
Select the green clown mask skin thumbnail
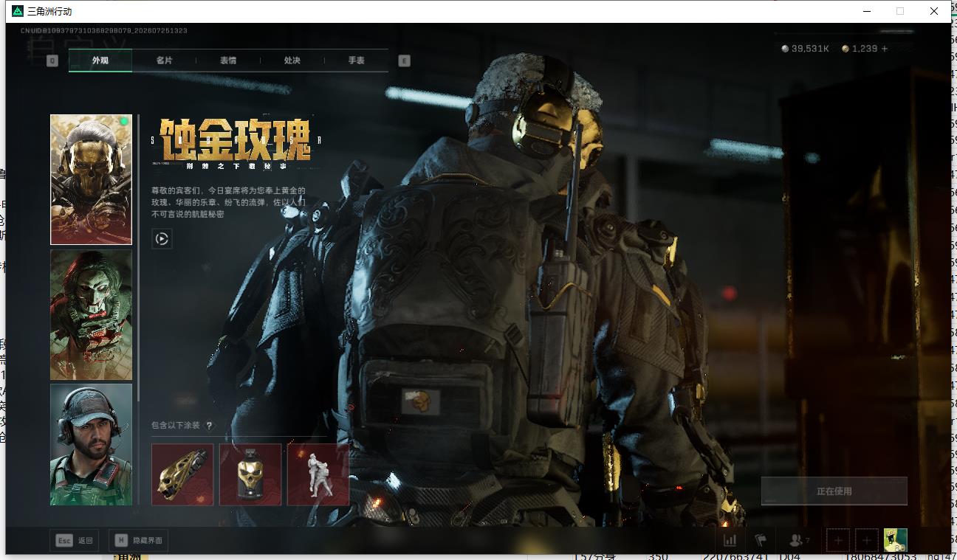(91, 315)
